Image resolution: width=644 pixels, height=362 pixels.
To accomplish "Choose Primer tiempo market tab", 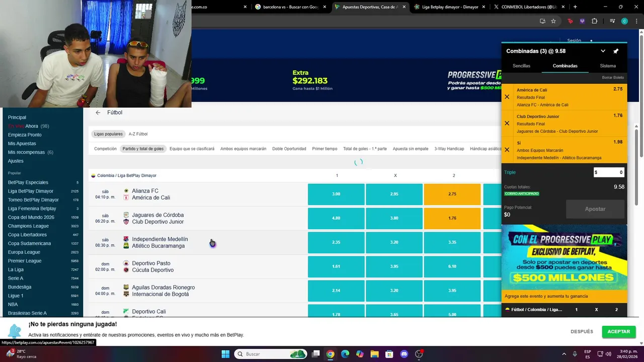I will (325, 149).
